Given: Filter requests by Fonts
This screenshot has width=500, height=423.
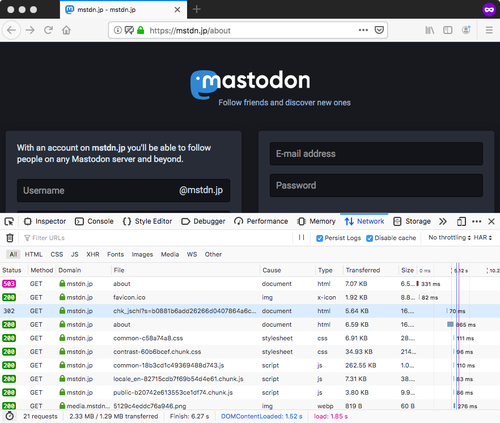Looking at the screenshot, I should [115, 254].
